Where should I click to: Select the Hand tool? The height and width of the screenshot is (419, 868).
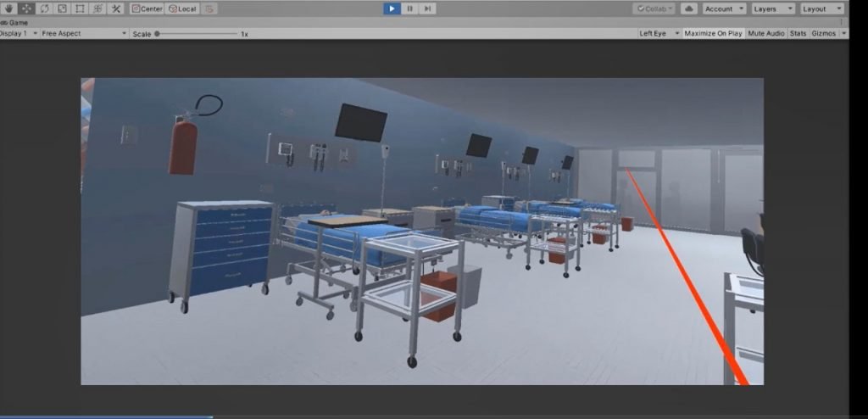pos(8,8)
